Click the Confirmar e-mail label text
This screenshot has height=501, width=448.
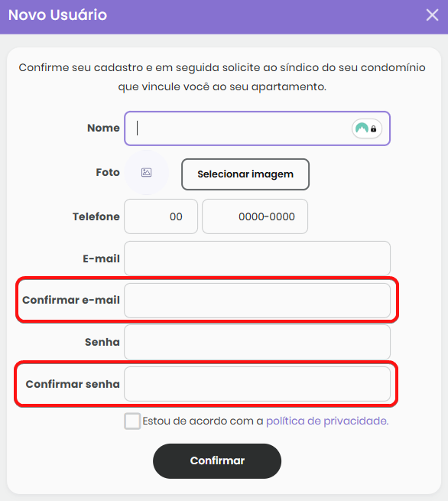coord(71,300)
